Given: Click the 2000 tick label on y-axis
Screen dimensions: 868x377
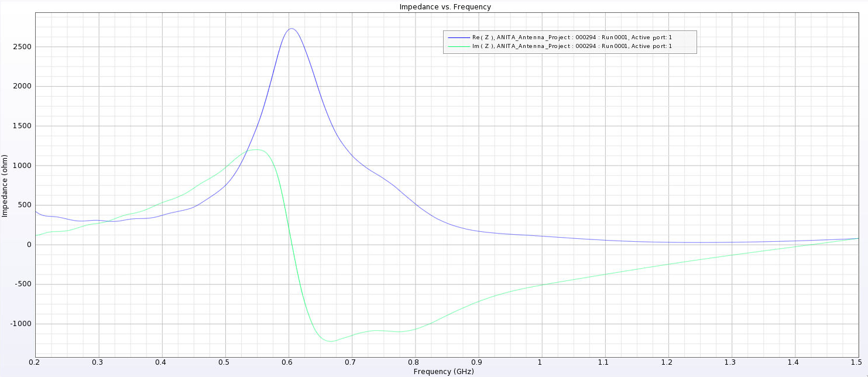Looking at the screenshot, I should pyautogui.click(x=23, y=87).
